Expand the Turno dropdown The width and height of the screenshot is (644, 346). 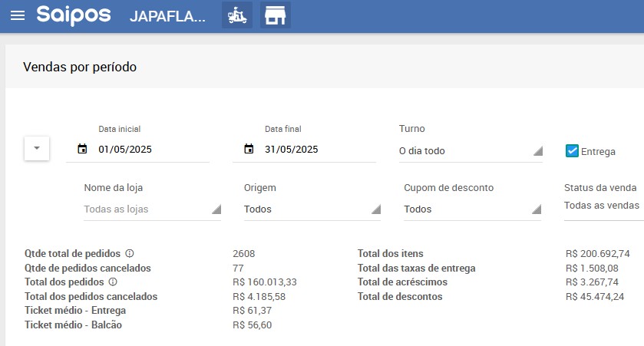click(x=471, y=151)
